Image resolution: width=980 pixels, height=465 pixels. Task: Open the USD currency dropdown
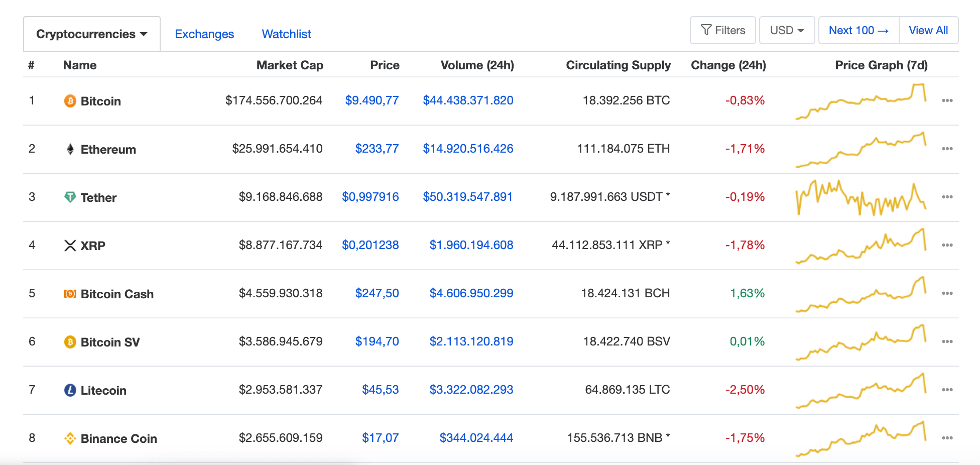[x=787, y=30]
